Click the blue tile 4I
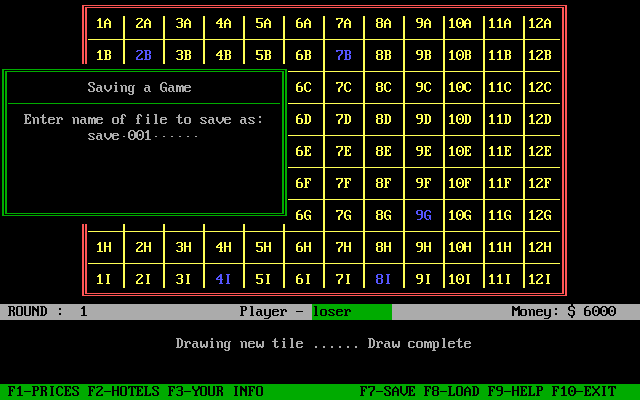This screenshot has width=640, height=400. [224, 280]
